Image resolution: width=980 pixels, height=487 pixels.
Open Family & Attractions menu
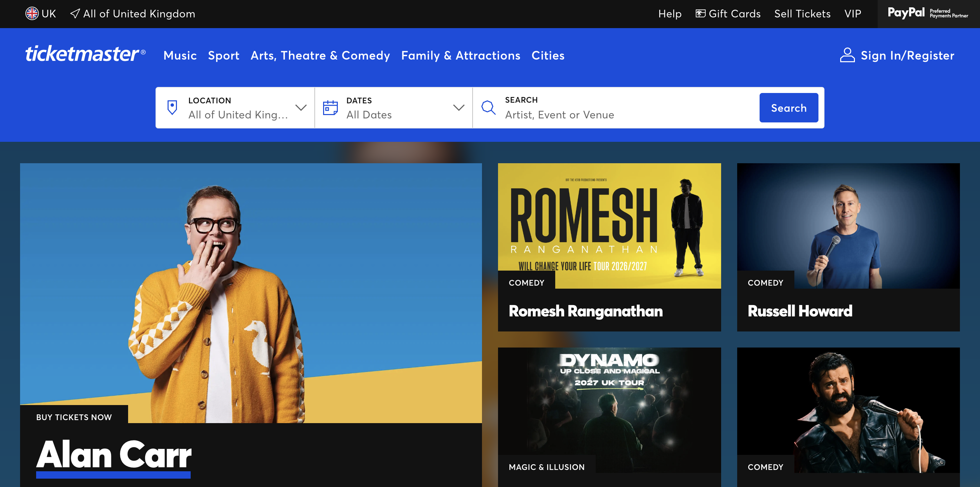coord(461,56)
